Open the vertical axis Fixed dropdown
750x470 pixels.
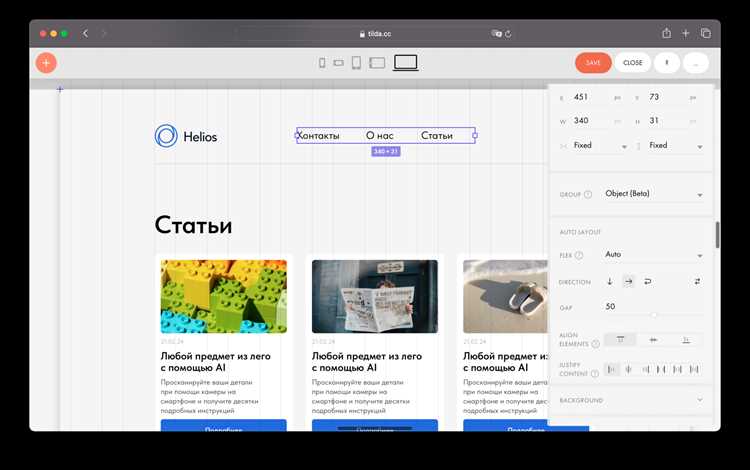point(675,145)
